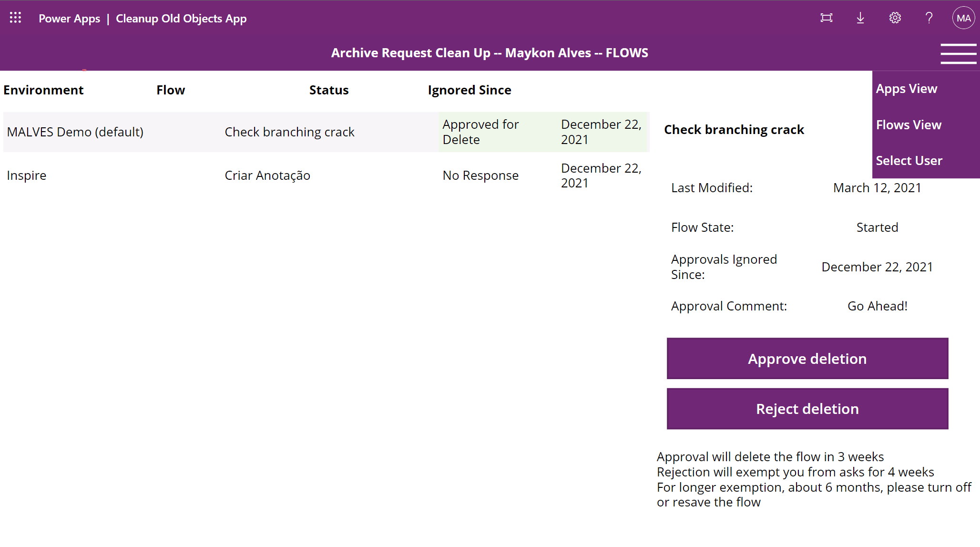Open the app launcher waffle icon
Viewport: 980px width, 547px height.
coord(15,18)
